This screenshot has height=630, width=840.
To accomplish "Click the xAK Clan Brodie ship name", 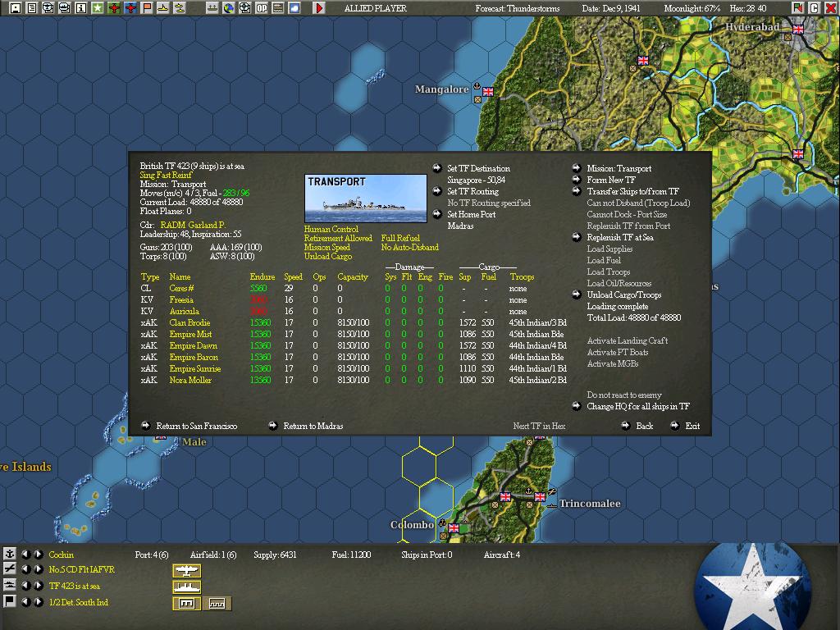I will tap(189, 322).
